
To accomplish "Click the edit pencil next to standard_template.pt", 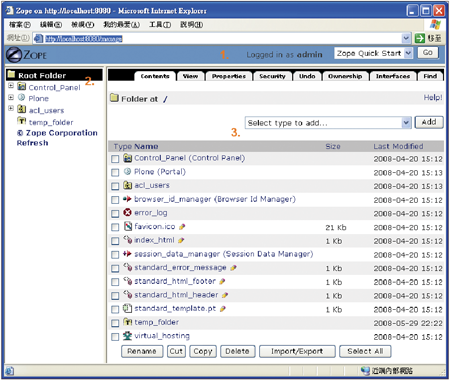I will (223, 309).
